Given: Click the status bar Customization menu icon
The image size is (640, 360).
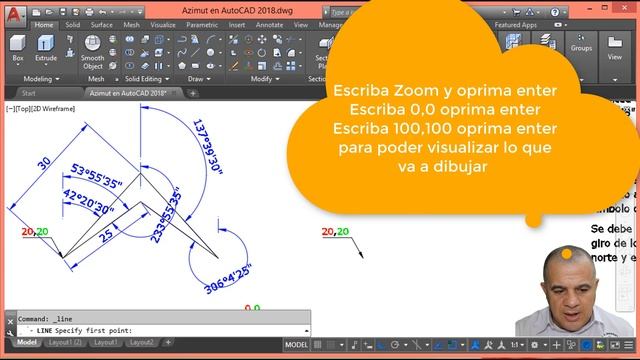Looking at the screenshot, I should pos(629,345).
